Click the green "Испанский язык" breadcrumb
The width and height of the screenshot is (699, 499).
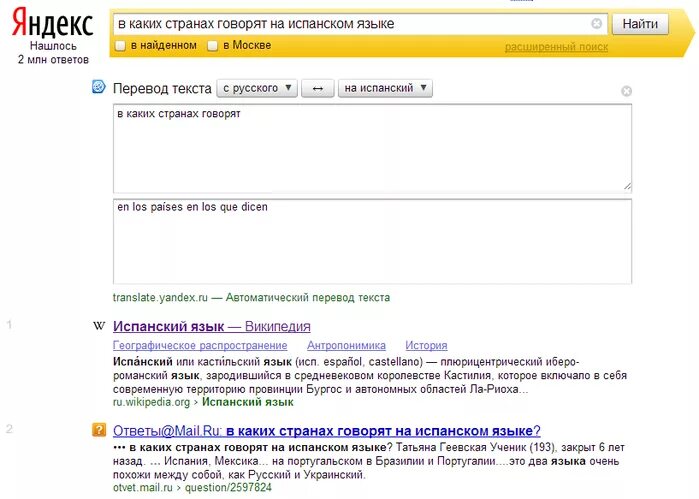(247, 402)
